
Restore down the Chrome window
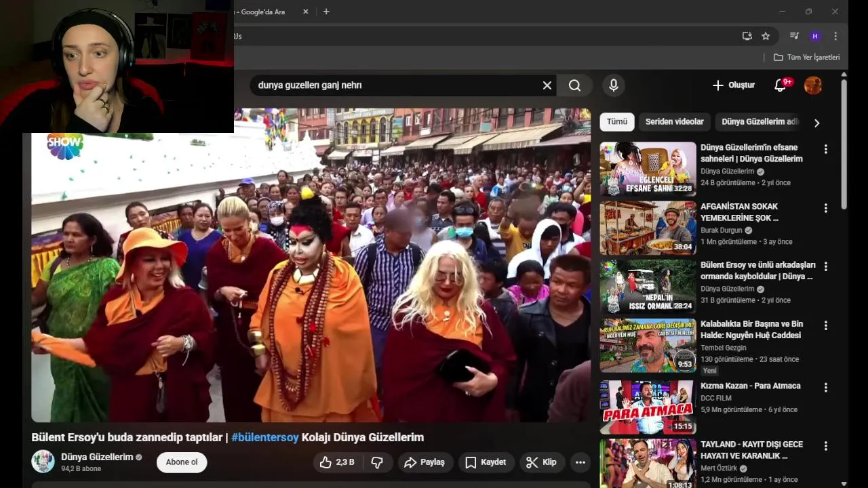808,12
